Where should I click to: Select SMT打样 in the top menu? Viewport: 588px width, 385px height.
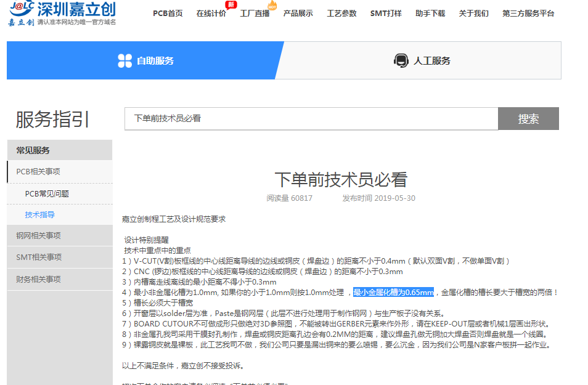(x=386, y=14)
